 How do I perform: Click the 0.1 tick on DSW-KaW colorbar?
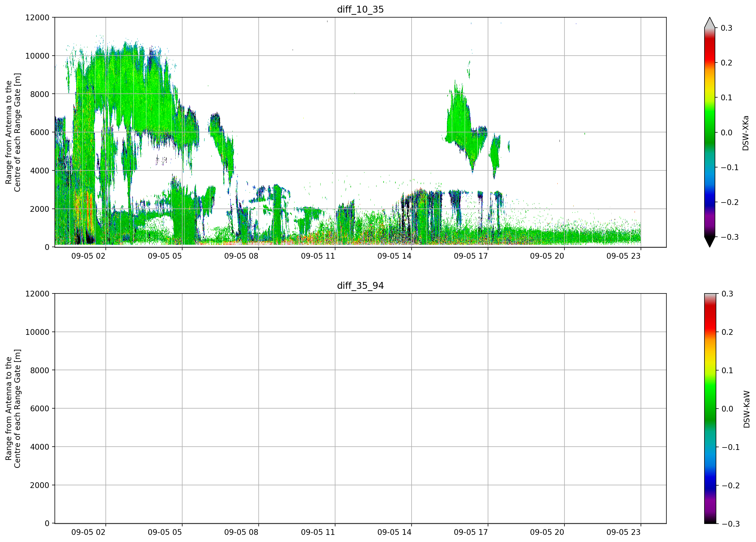coord(727,370)
